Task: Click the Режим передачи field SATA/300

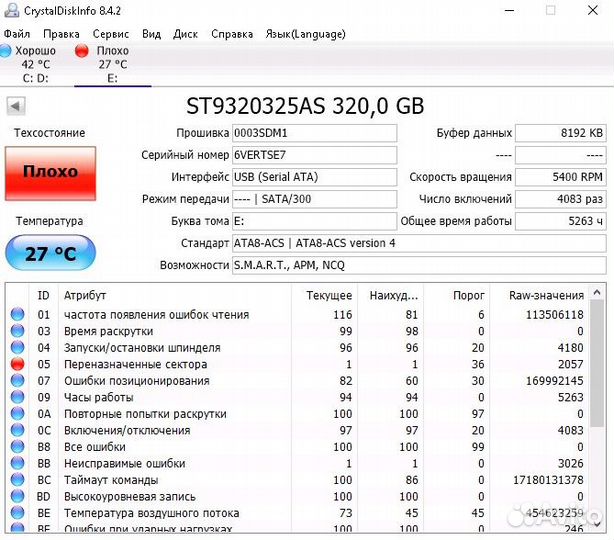Action: [x=314, y=199]
